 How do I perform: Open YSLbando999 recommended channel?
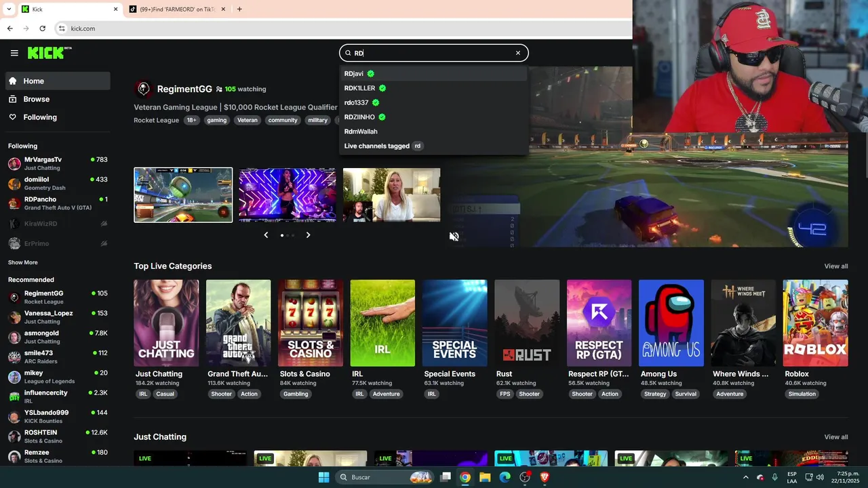click(58, 416)
